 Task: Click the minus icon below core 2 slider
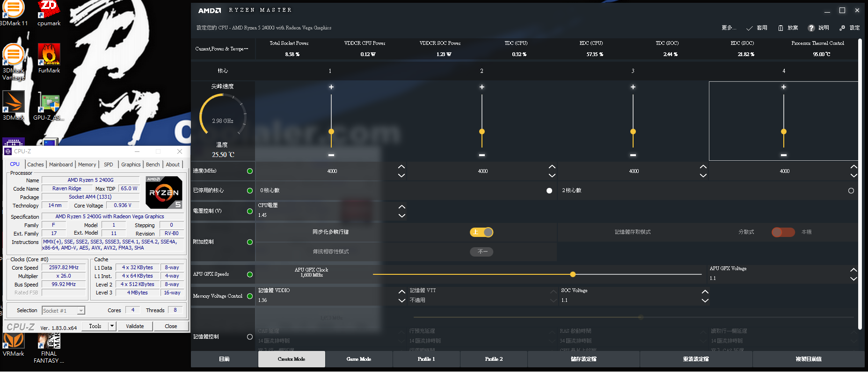(x=482, y=155)
